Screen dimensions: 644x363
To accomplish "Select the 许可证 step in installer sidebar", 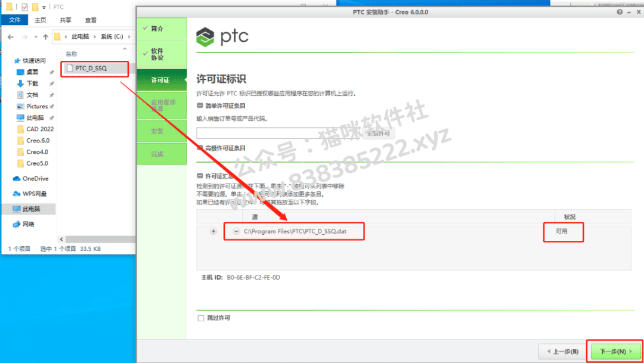I will [x=162, y=80].
